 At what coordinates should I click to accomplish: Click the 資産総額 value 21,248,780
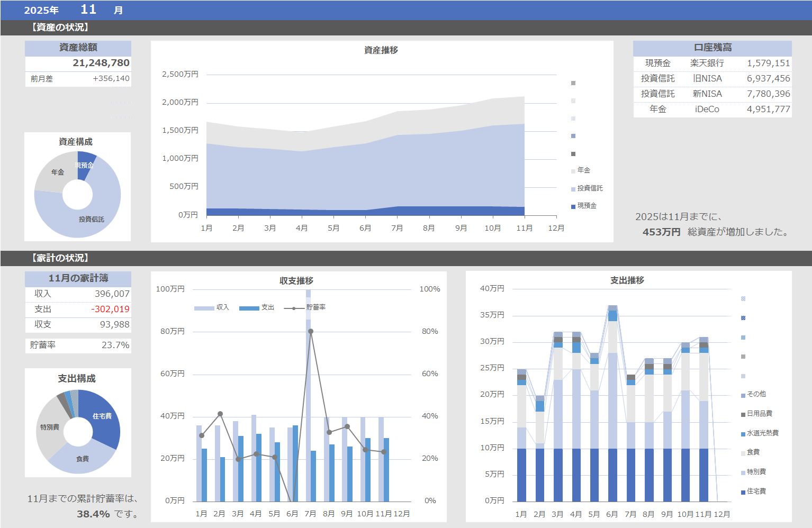pyautogui.click(x=101, y=63)
